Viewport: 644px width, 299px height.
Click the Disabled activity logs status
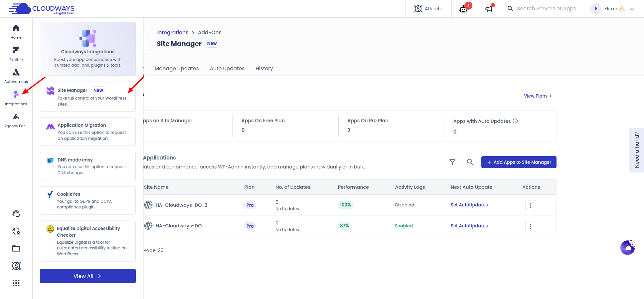tap(404, 205)
